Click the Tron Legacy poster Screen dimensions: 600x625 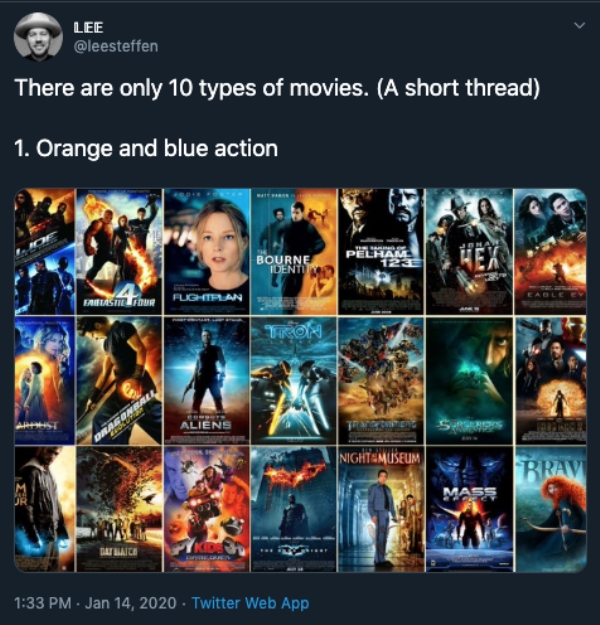(294, 381)
